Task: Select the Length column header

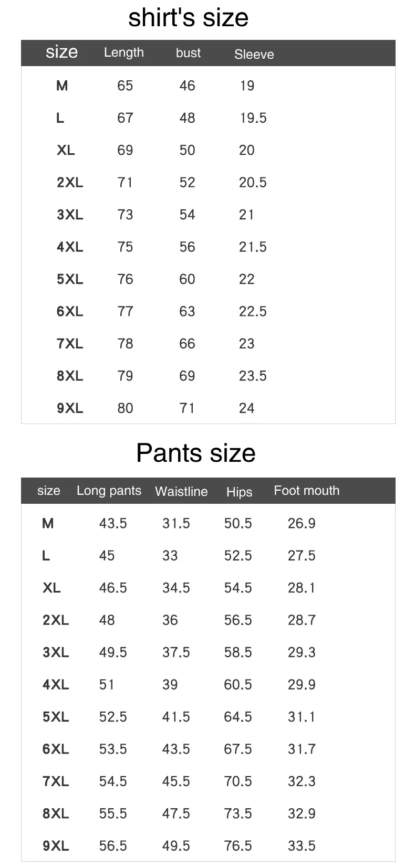Action: click(124, 52)
